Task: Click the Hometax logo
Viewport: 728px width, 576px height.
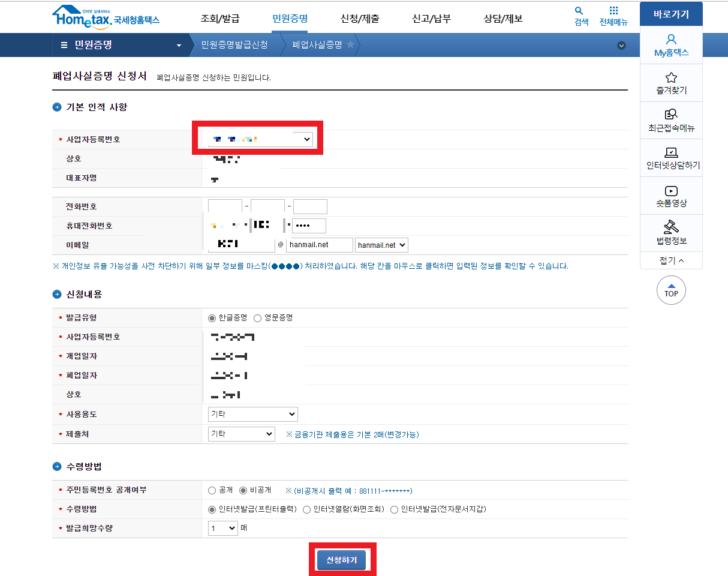Action: (106, 16)
